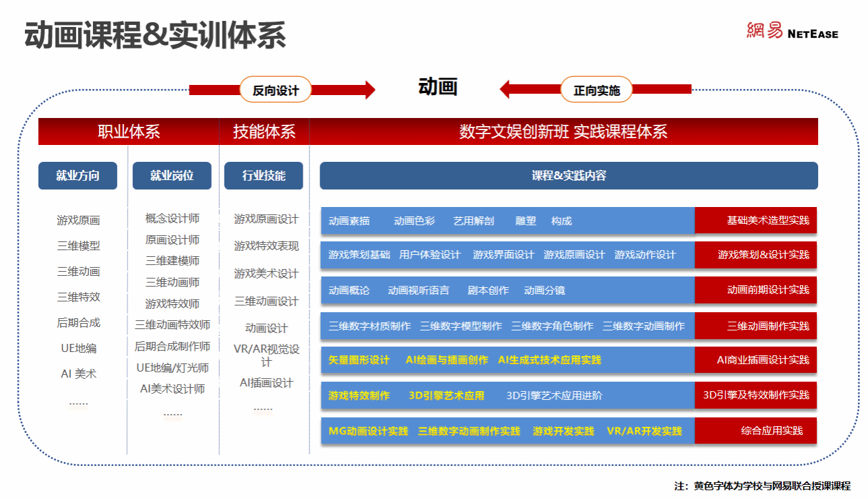Select 数字文娱创新班 实践课程体系 header
Image resolution: width=868 pixels, height=499 pixels.
(x=563, y=131)
